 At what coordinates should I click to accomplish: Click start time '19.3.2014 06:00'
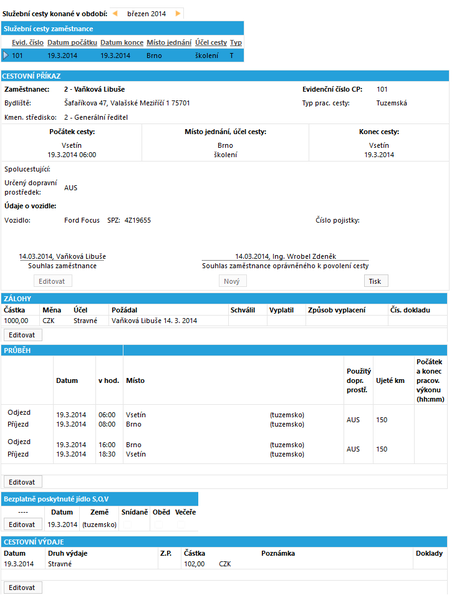click(72, 155)
